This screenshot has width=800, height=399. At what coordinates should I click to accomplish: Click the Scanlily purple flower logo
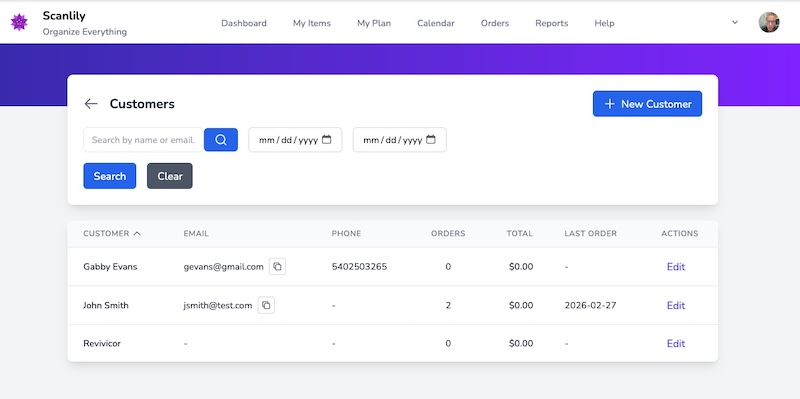coord(19,22)
